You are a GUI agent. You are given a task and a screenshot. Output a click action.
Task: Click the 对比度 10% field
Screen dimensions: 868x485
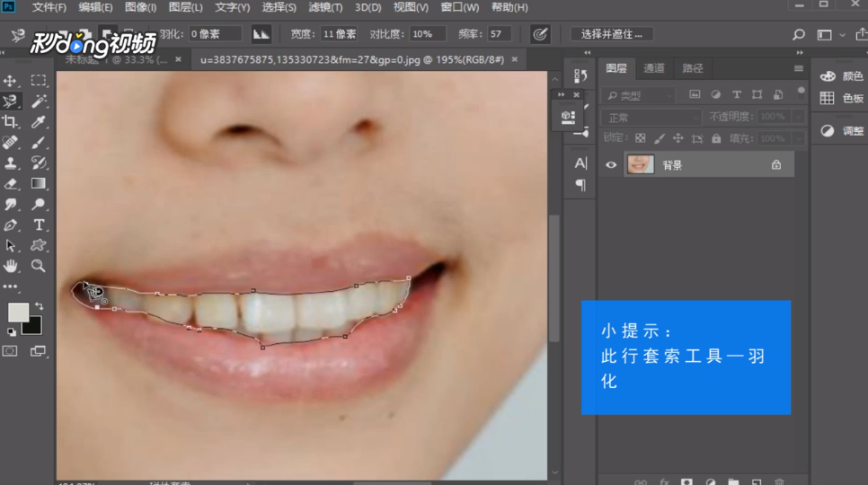pos(426,34)
